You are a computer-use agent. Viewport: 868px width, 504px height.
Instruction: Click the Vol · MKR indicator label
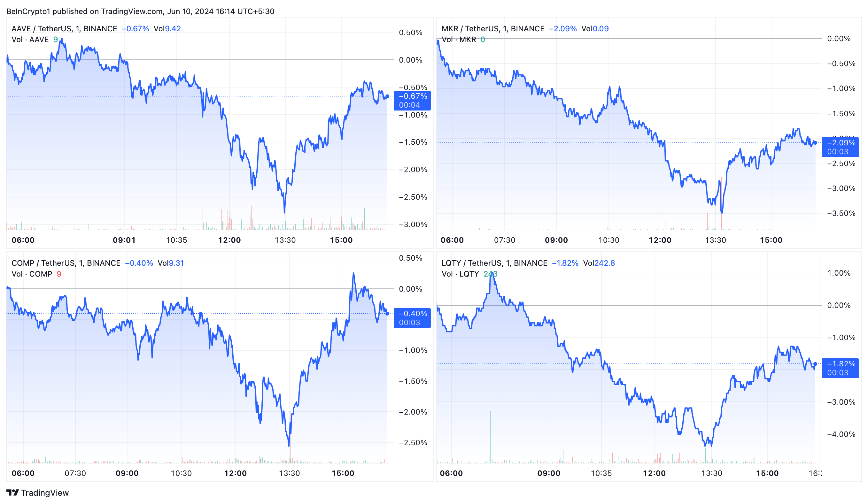[x=459, y=40]
